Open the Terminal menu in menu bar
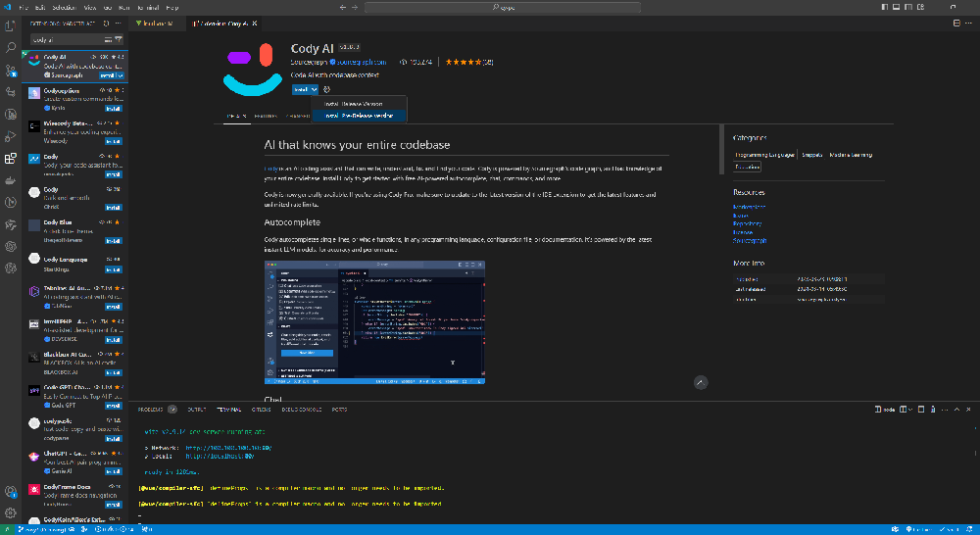Viewport: 980px width, 535px height. click(x=148, y=8)
